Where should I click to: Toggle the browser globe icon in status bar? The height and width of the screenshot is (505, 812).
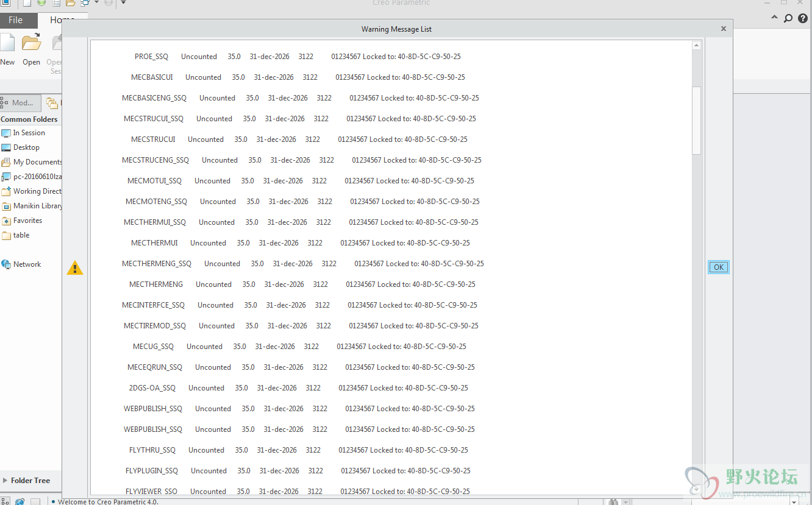pyautogui.click(x=20, y=501)
